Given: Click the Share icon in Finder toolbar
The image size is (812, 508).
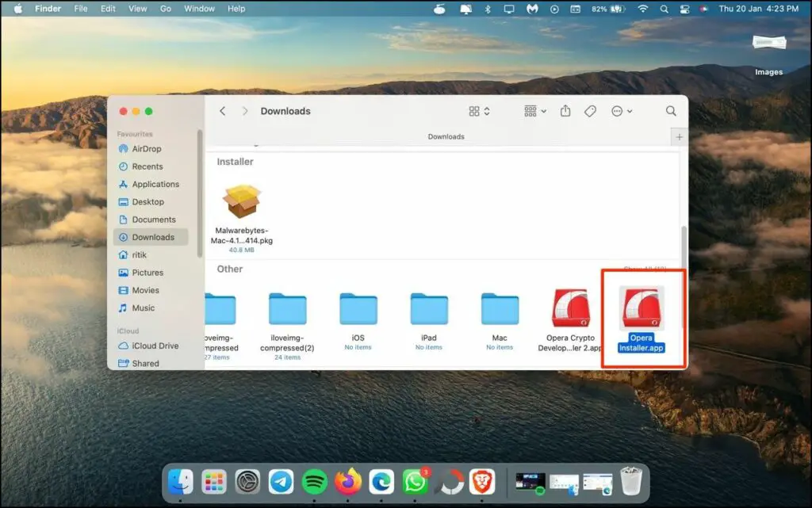Looking at the screenshot, I should point(565,111).
